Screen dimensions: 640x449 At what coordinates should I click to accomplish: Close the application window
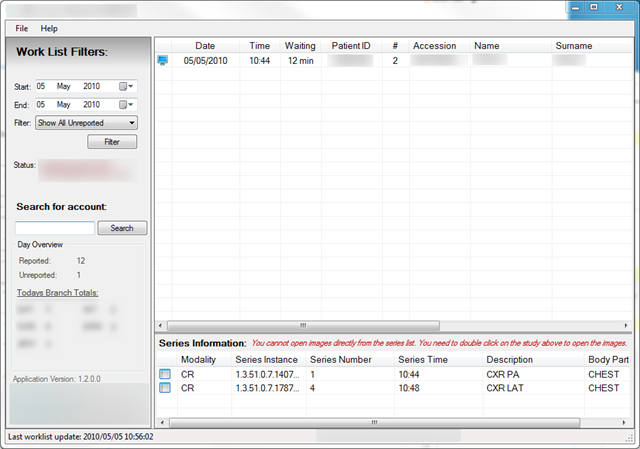(x=619, y=7)
